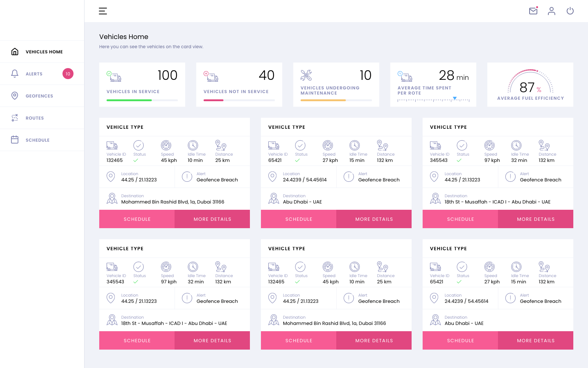This screenshot has height=368, width=588.
Task: Open the hamburger menu icon
Action: point(103,11)
